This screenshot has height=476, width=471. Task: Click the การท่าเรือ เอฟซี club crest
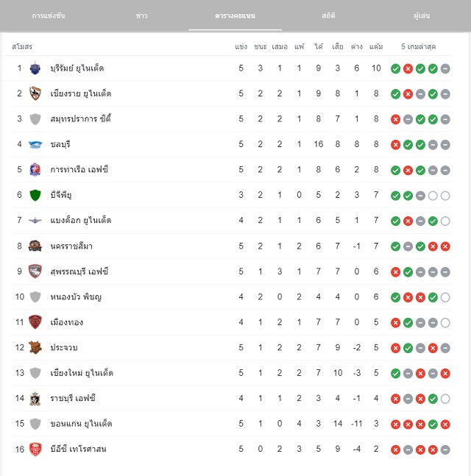35,170
